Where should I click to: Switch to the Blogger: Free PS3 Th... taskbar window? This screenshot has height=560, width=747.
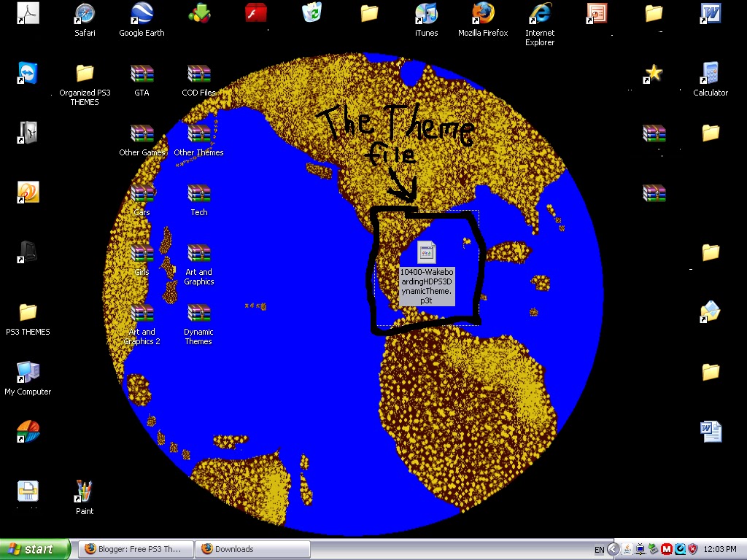[136, 549]
